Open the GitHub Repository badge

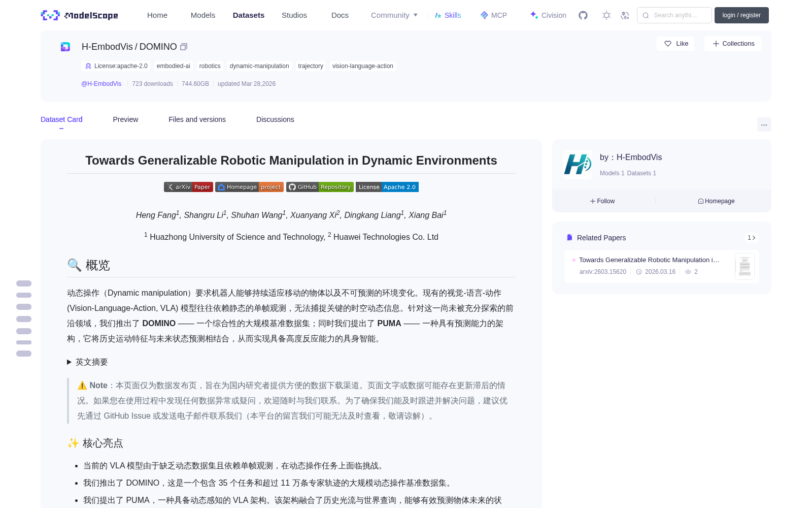(320, 187)
